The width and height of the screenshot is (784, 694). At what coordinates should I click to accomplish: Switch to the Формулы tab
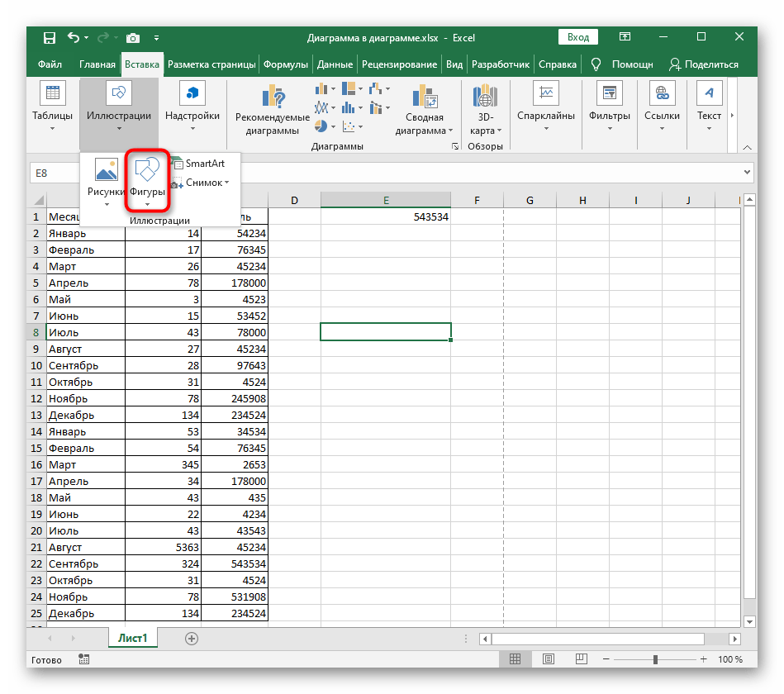click(x=286, y=64)
